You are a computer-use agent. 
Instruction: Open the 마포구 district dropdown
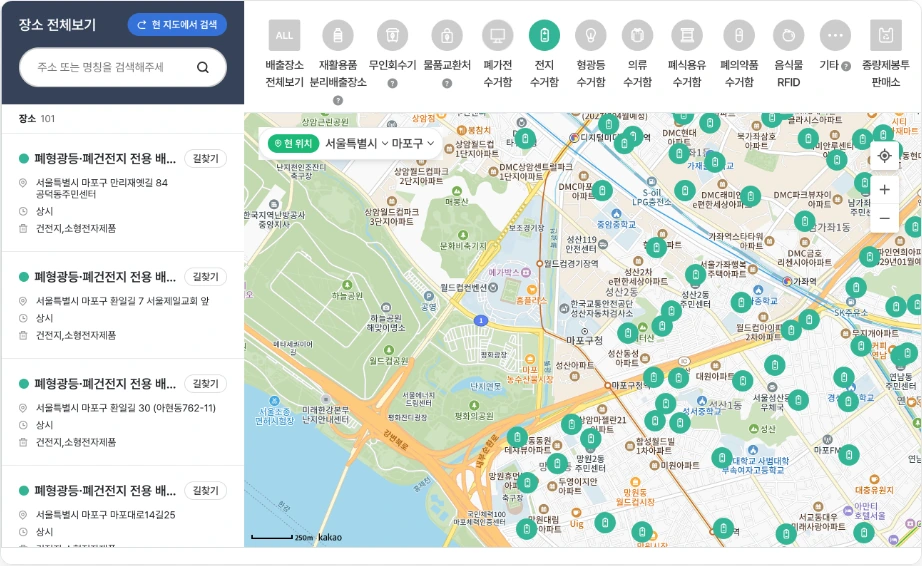click(x=413, y=143)
